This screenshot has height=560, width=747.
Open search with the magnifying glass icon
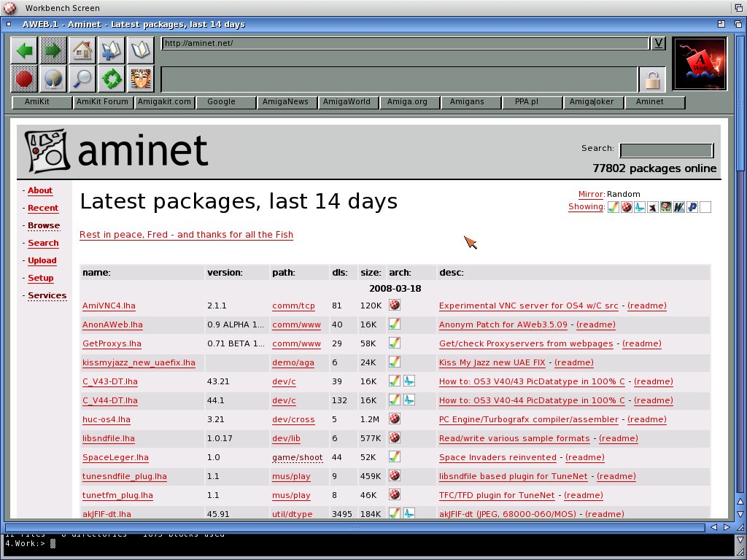(x=82, y=79)
